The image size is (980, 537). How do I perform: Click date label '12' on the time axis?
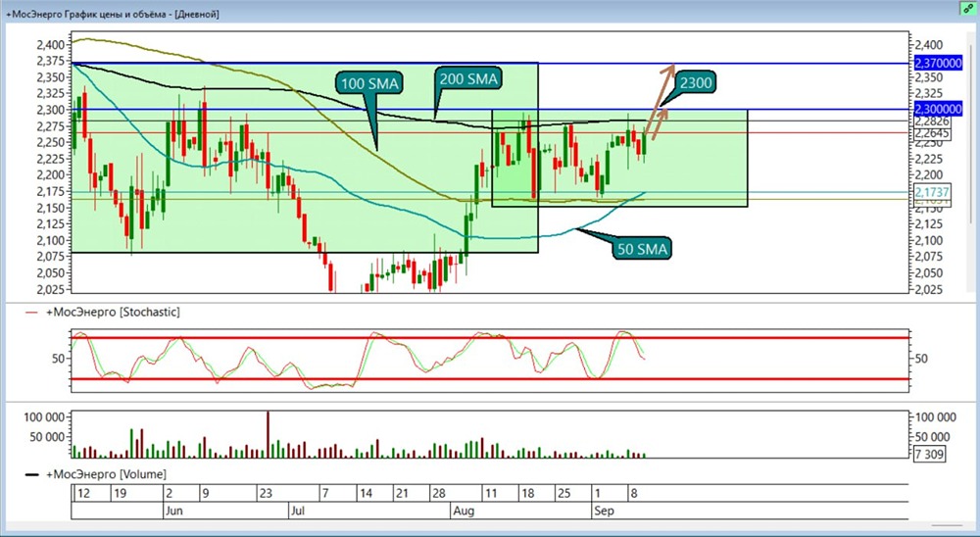click(82, 493)
